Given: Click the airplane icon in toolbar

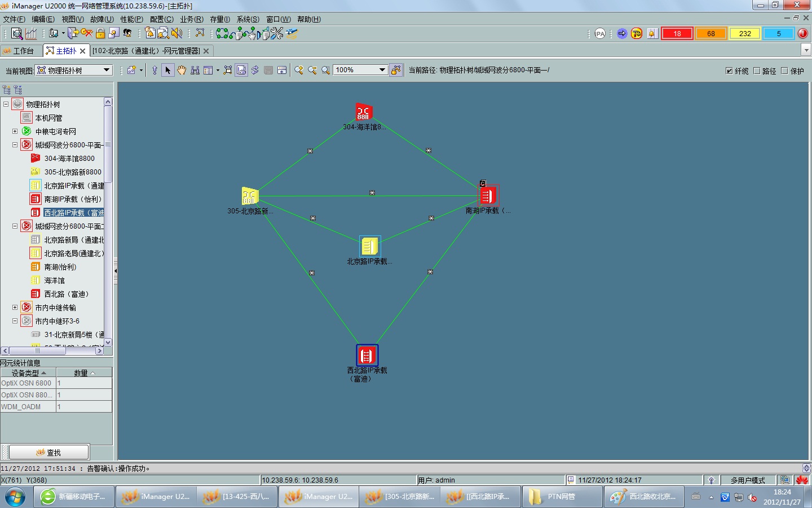Looking at the screenshot, I should (x=292, y=34).
